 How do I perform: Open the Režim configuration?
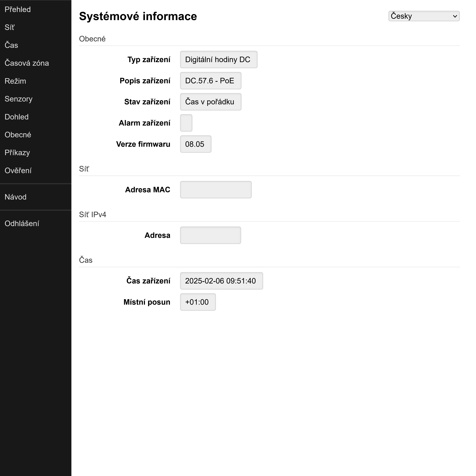tap(15, 81)
